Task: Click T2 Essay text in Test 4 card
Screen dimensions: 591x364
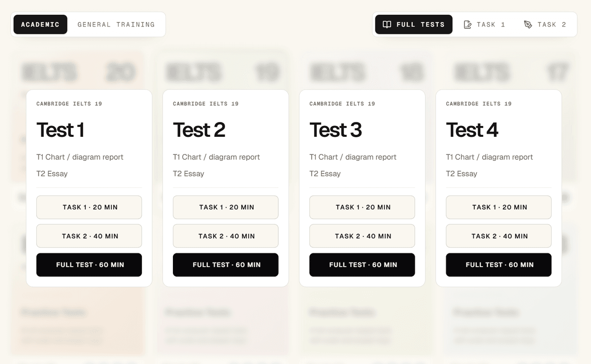Action: pyautogui.click(x=461, y=174)
